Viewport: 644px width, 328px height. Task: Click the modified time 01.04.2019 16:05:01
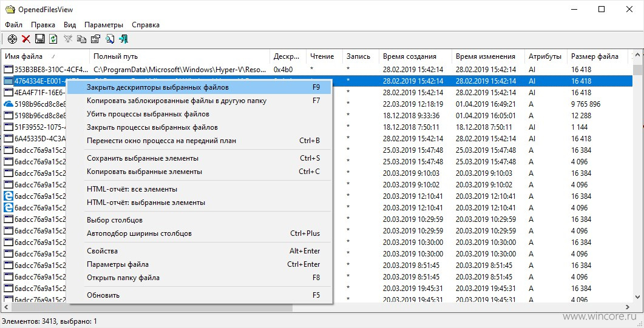coord(486,116)
